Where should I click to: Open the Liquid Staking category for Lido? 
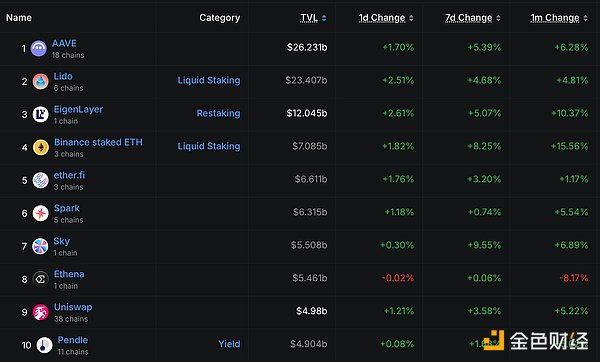pos(209,80)
